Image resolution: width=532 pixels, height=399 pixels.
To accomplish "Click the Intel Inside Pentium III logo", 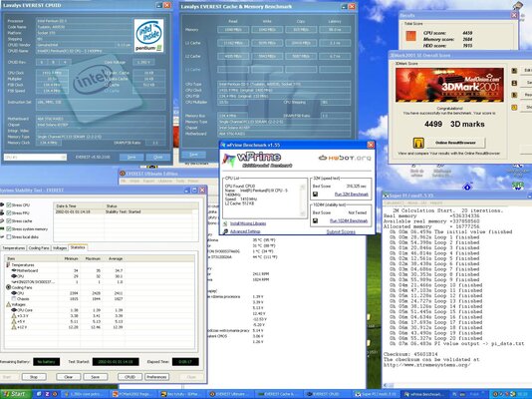I will (148, 35).
